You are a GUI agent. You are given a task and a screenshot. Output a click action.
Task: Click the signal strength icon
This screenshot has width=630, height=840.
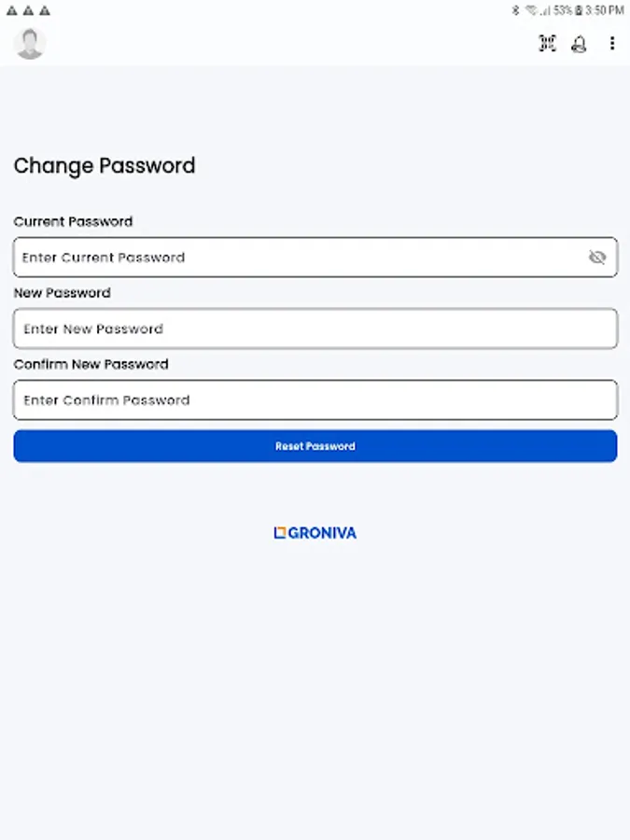544,10
